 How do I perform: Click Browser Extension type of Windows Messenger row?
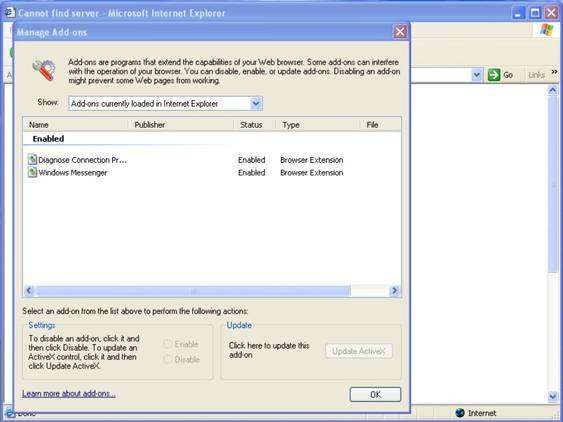click(312, 173)
